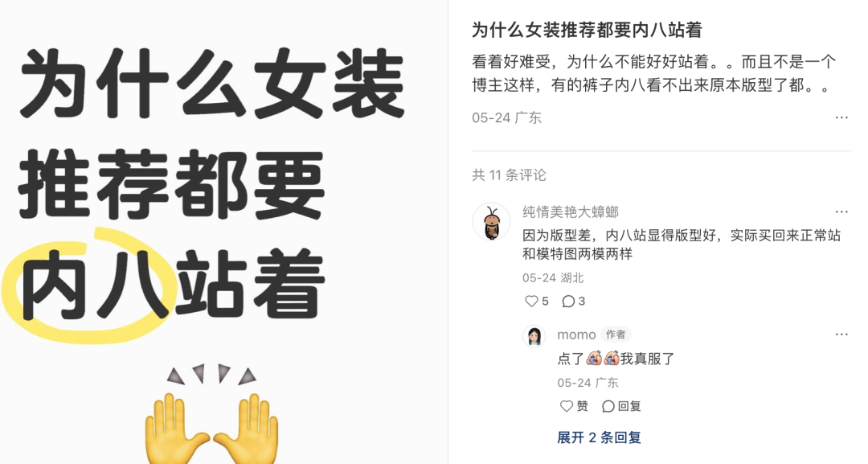Tap the heart 赞 icon on momo's reply

[x=574, y=406]
